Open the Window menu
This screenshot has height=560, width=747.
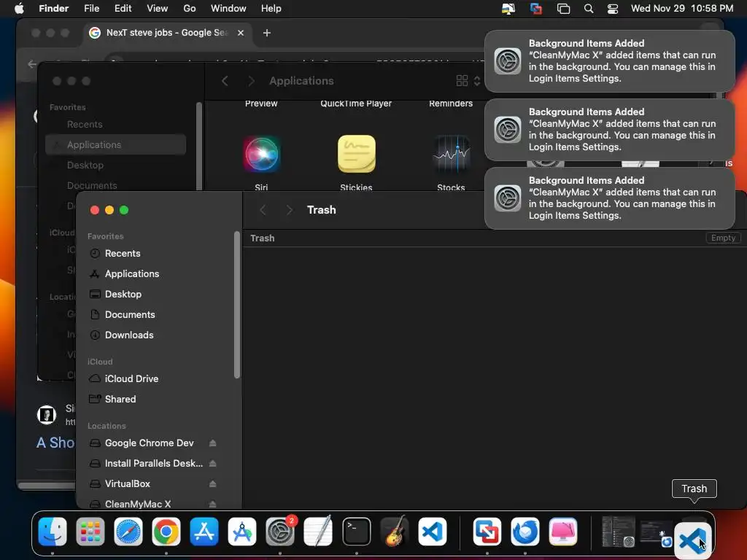coord(228,9)
